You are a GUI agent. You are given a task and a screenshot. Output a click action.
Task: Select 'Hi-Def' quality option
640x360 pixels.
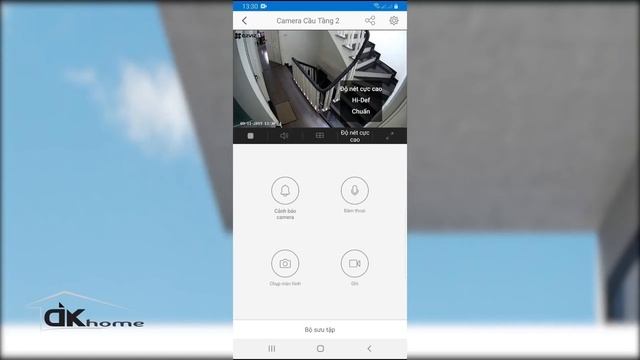[361, 100]
